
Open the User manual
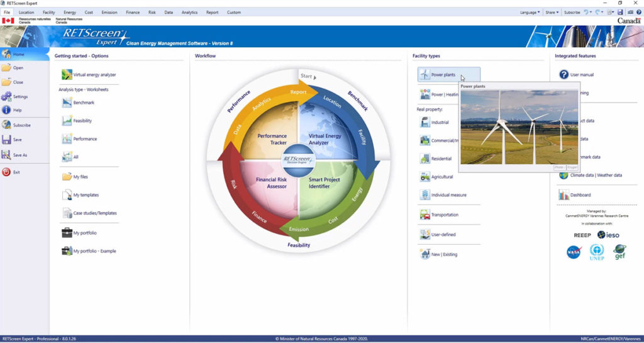(576, 75)
